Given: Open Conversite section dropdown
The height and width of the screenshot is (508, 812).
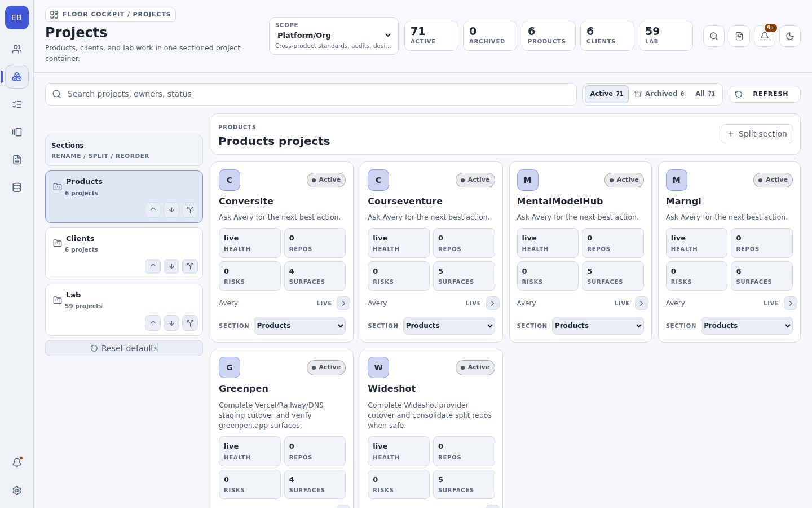Looking at the screenshot, I should (299, 326).
